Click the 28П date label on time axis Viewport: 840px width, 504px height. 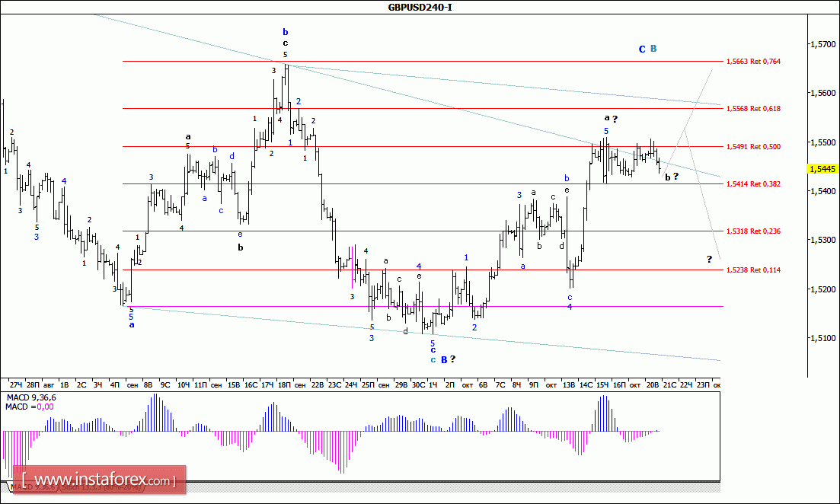click(33, 385)
